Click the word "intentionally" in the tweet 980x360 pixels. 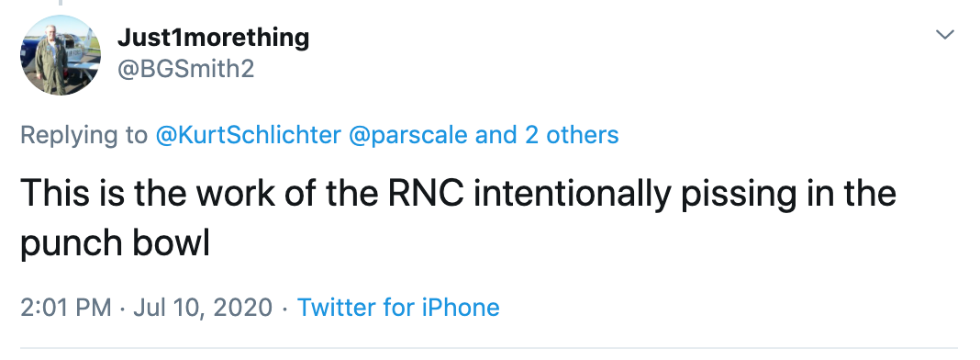572,193
